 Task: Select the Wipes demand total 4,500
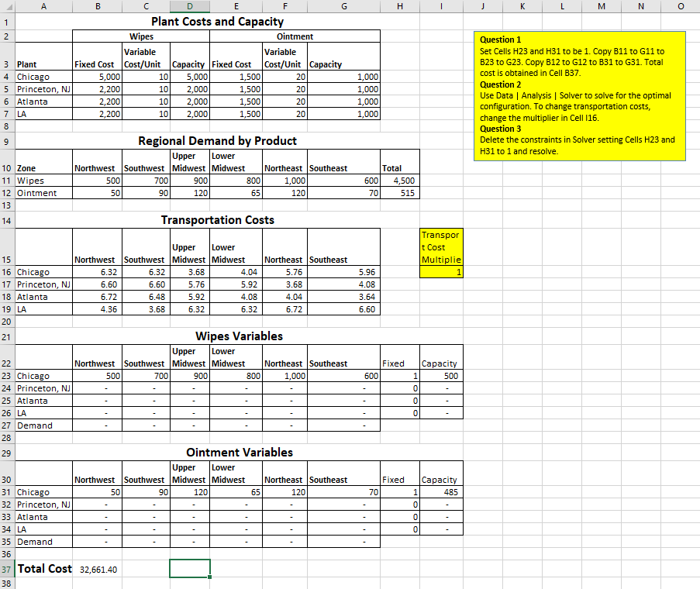point(399,181)
